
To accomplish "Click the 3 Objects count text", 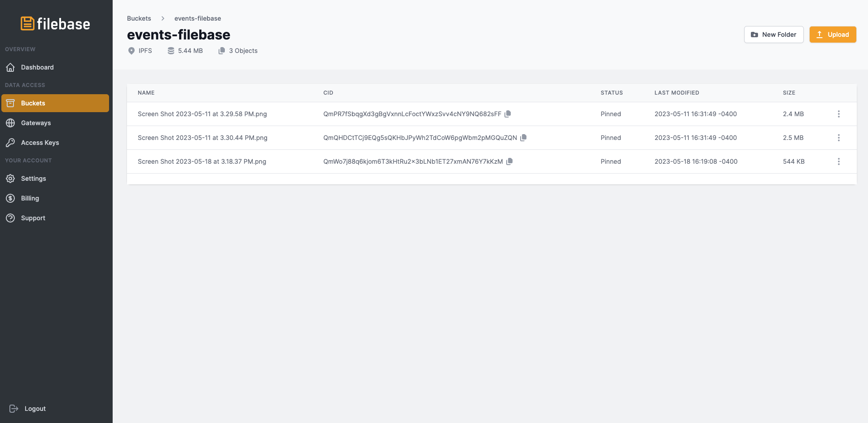I will [243, 51].
